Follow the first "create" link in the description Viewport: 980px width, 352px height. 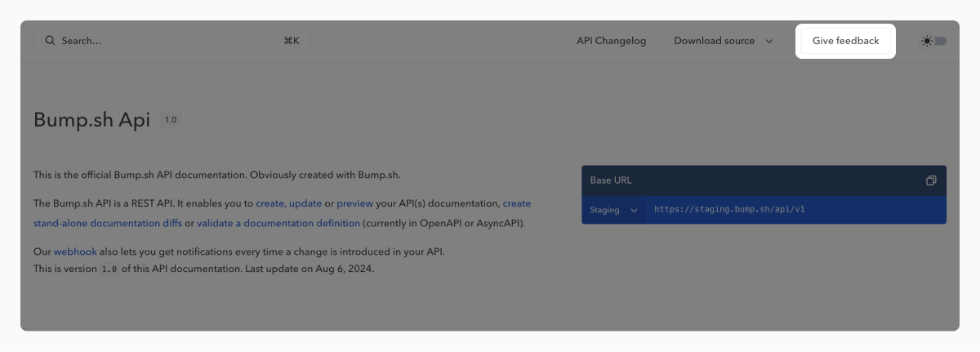click(x=269, y=203)
